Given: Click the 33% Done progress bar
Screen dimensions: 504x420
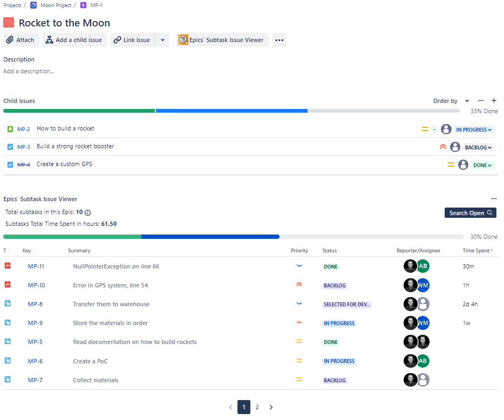Looking at the screenshot, I should [x=232, y=110].
